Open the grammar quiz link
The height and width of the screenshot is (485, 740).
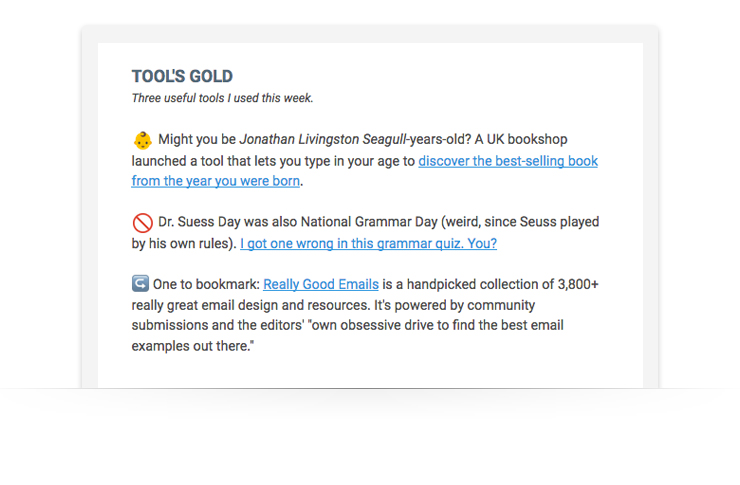368,243
